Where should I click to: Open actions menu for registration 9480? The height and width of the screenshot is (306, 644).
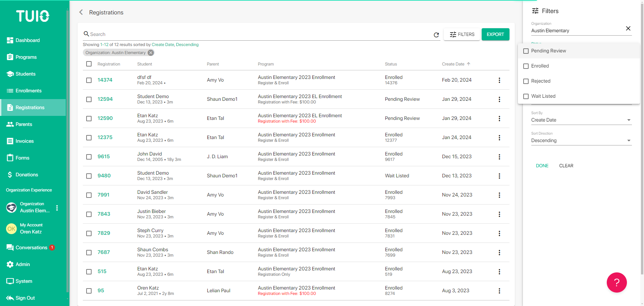(x=499, y=176)
